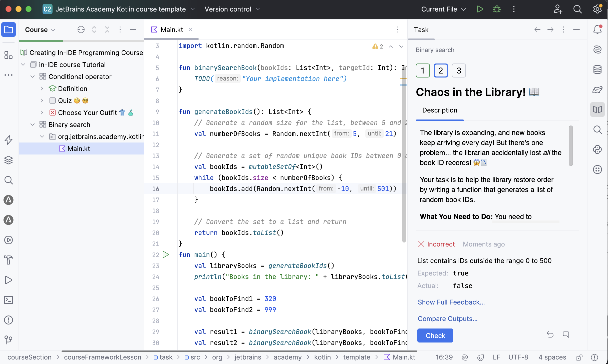
Task: Open the Task book icon in right sidebar
Action: [x=597, y=109]
